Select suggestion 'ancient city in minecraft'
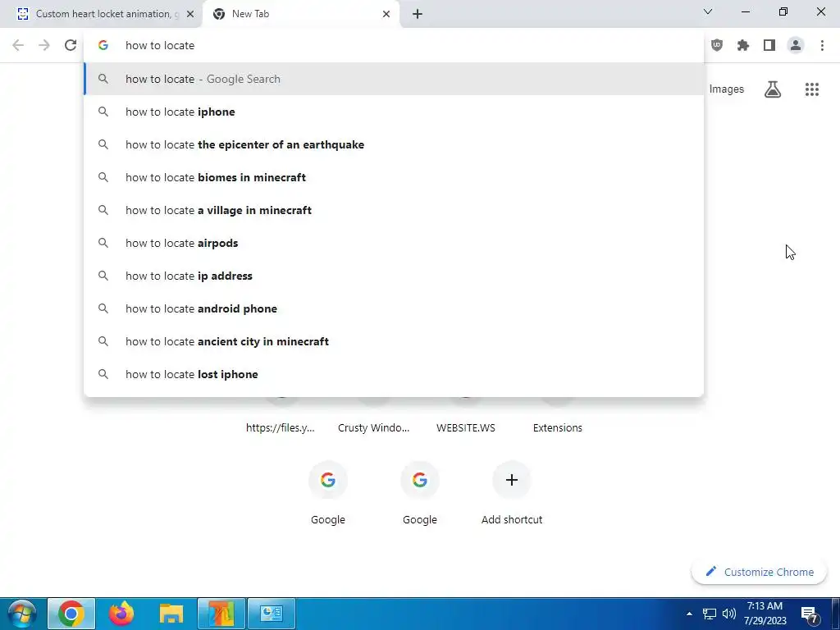840x630 pixels. coord(394,341)
